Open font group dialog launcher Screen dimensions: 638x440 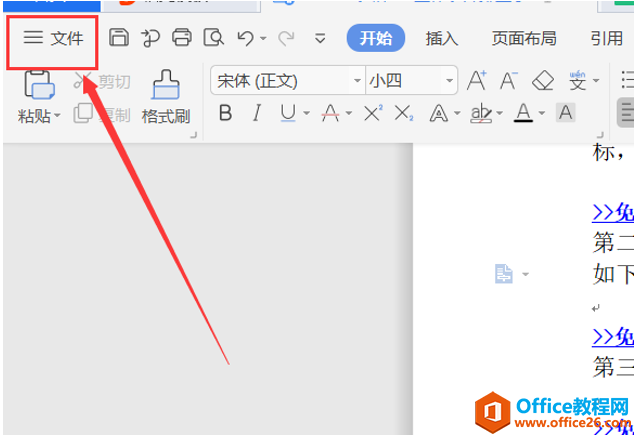600,135
